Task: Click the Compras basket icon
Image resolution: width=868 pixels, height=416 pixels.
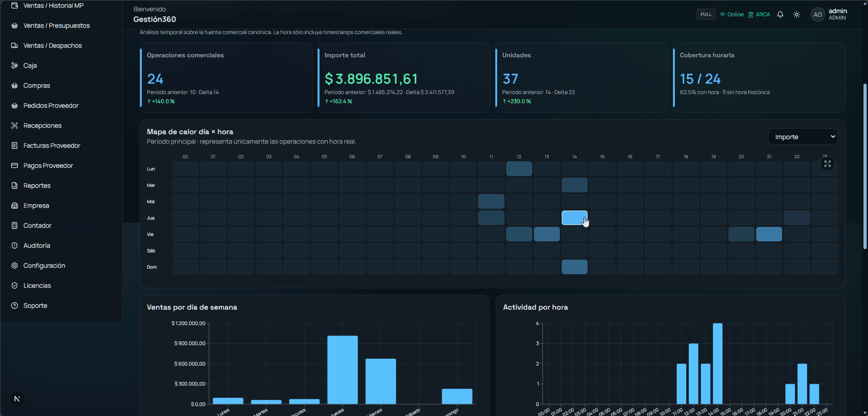Action: pyautogui.click(x=15, y=85)
